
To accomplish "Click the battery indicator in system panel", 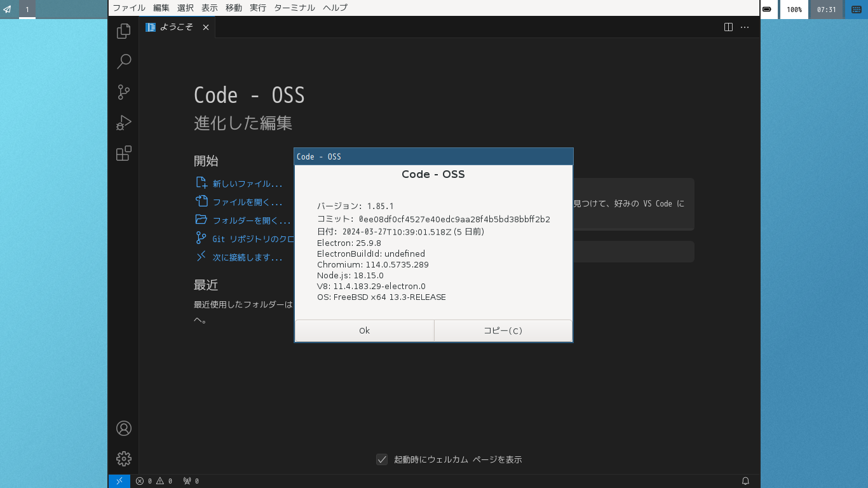I will point(768,10).
